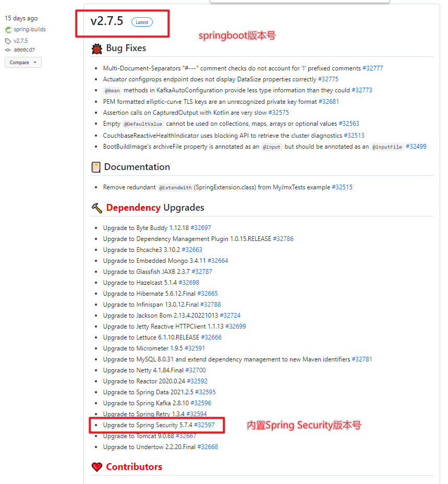Open issue #32773 about KafkaAutoConfiguration

click(x=362, y=90)
